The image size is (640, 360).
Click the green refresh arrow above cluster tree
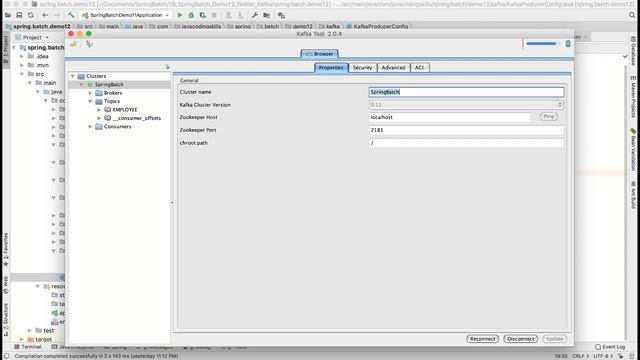click(167, 67)
